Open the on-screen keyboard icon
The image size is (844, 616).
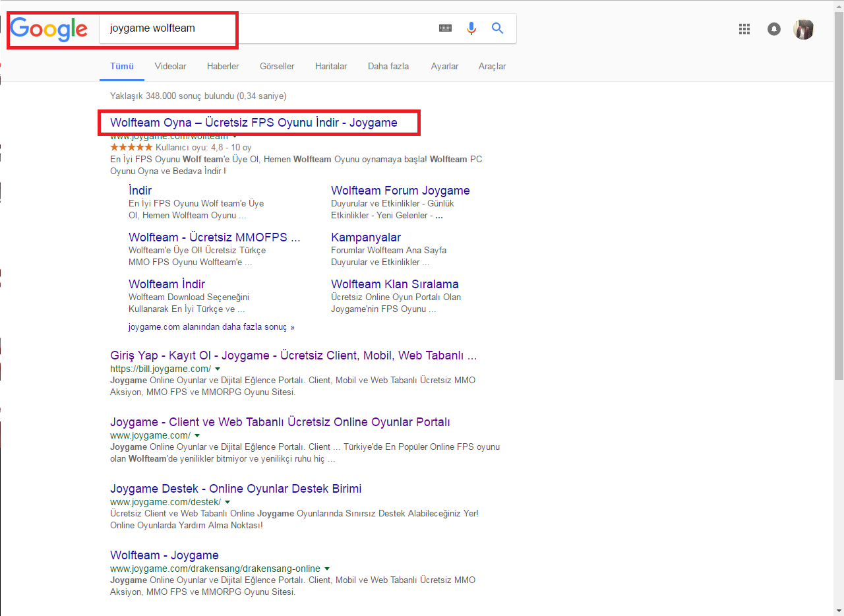coord(445,28)
